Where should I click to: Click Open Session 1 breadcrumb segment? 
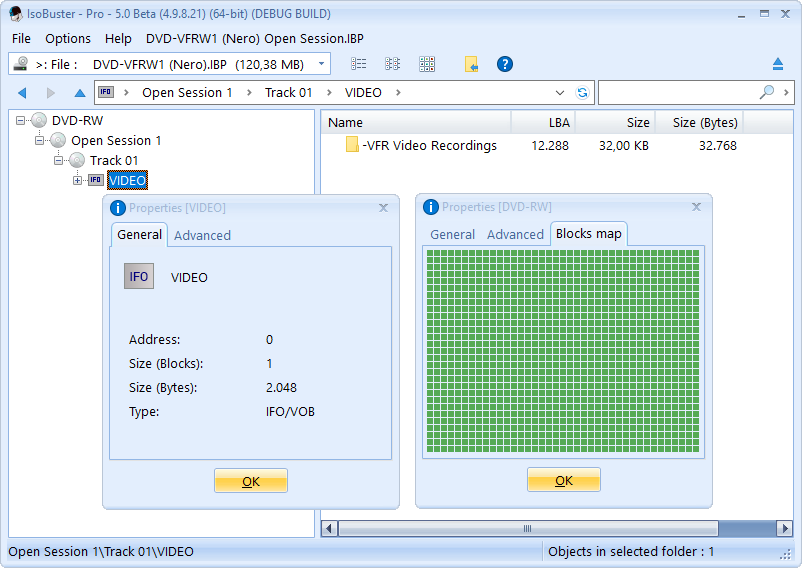point(187,93)
